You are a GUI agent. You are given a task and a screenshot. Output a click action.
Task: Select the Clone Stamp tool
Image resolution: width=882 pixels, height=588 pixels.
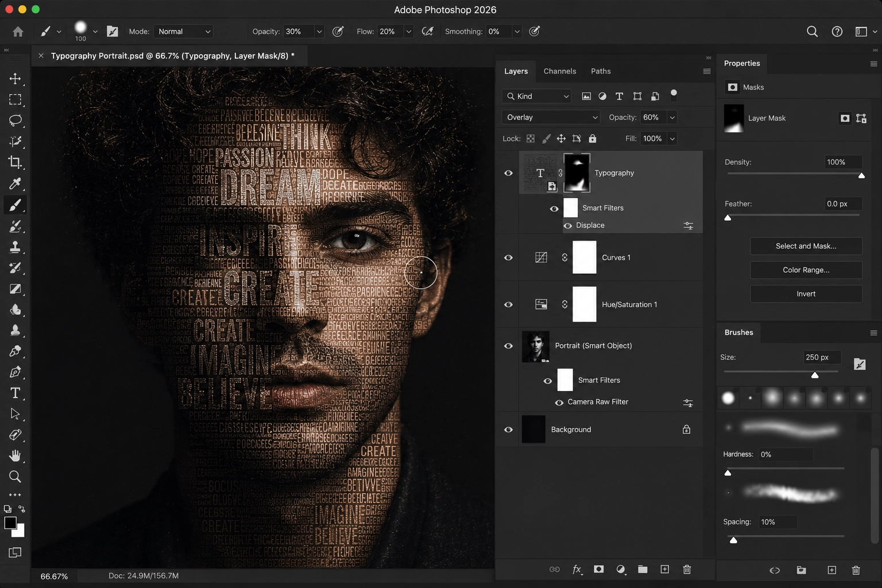click(16, 247)
